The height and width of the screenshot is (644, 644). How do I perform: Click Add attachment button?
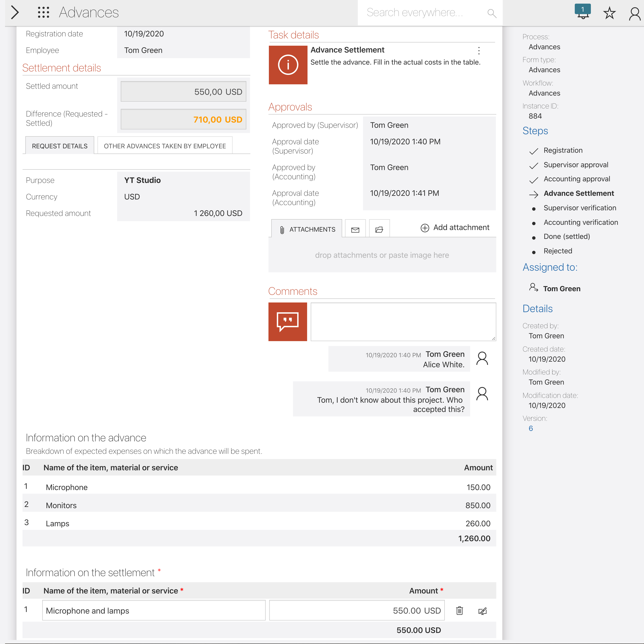coord(455,227)
